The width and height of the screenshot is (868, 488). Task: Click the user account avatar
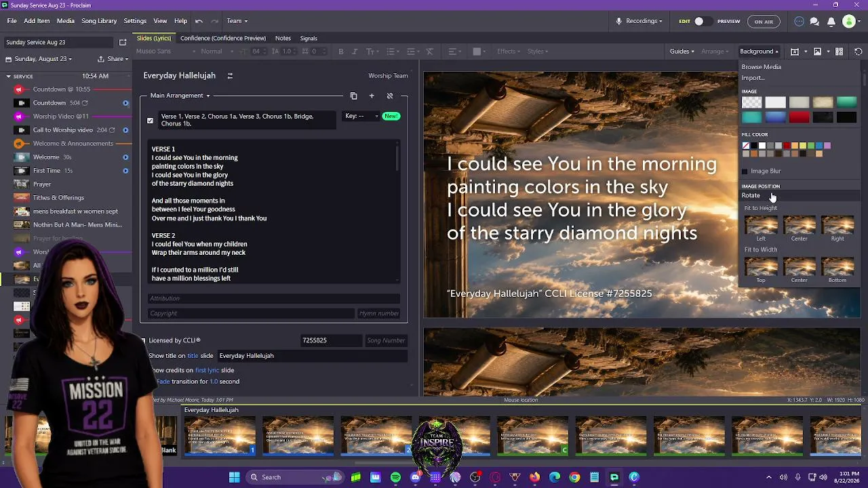click(848, 21)
